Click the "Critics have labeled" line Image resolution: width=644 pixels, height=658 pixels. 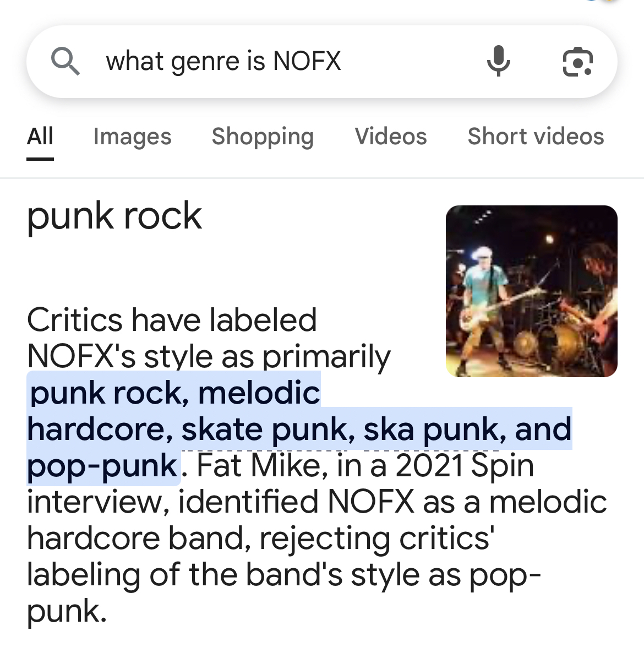[x=172, y=320]
